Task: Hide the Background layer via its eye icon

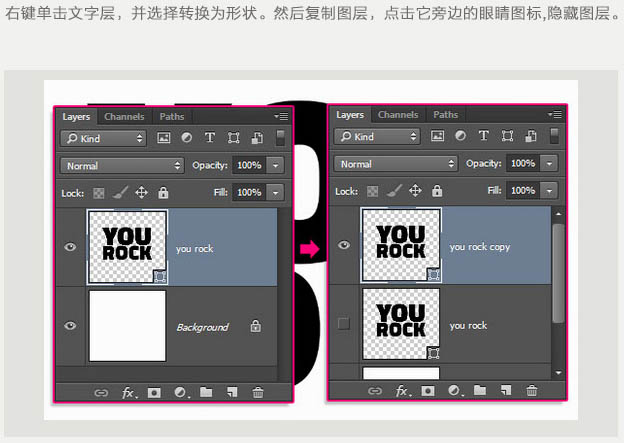Action: [x=70, y=326]
